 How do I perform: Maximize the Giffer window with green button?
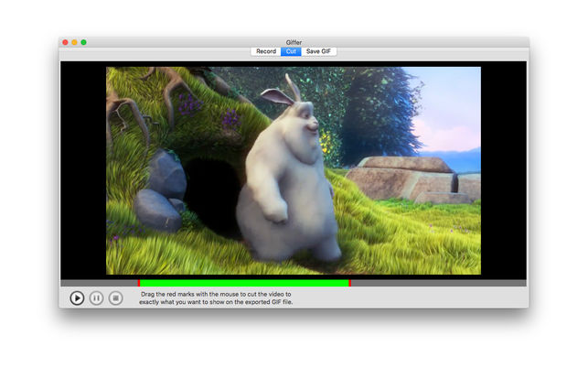pos(83,42)
